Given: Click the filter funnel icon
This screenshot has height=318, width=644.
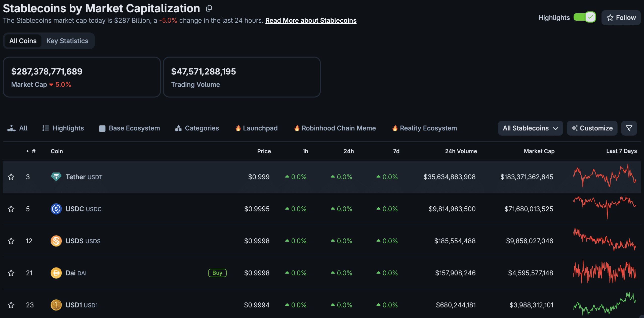Looking at the screenshot, I should pyautogui.click(x=629, y=128).
